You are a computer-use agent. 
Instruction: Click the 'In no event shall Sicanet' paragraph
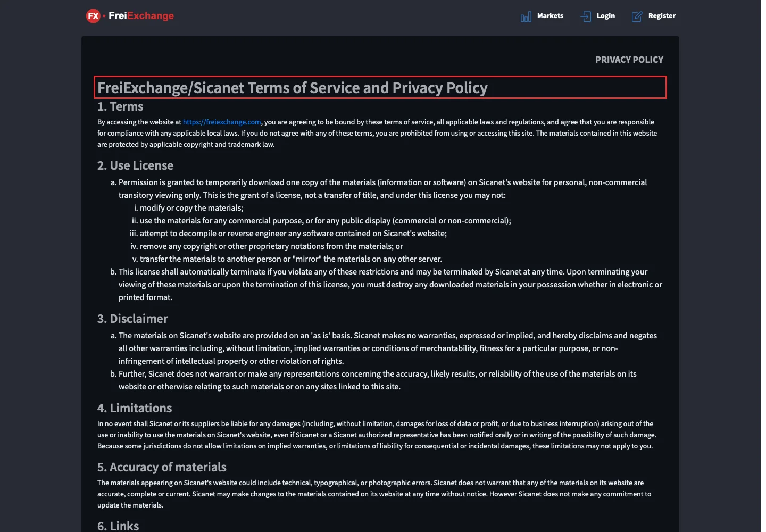[x=377, y=435]
